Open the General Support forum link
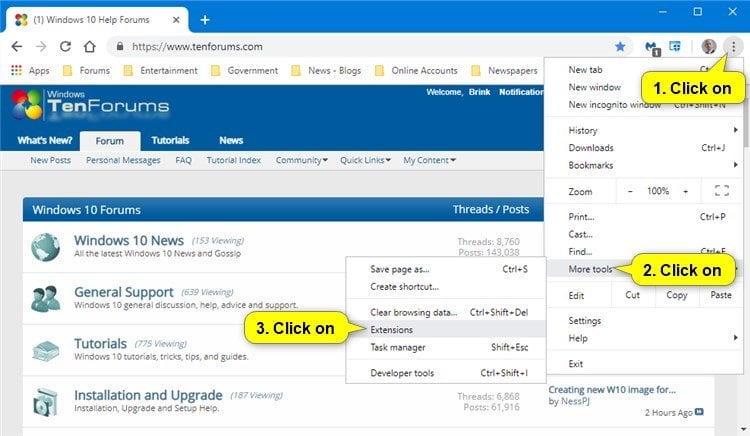The image size is (750, 436). (x=124, y=292)
